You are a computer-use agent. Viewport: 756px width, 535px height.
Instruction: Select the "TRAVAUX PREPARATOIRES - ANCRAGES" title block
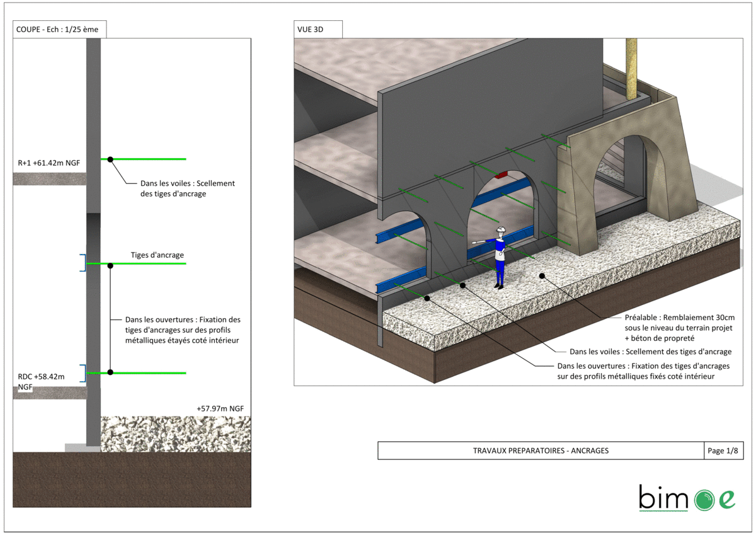click(x=541, y=451)
